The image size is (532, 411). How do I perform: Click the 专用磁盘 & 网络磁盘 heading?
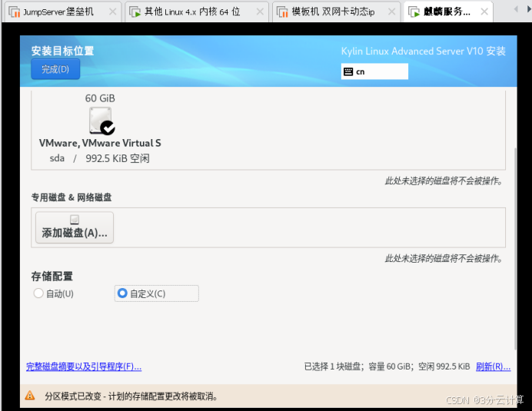[x=71, y=197]
